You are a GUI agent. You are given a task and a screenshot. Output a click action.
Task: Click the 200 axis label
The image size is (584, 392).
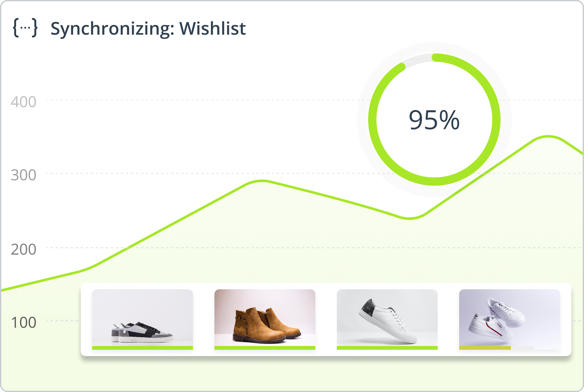tap(24, 250)
